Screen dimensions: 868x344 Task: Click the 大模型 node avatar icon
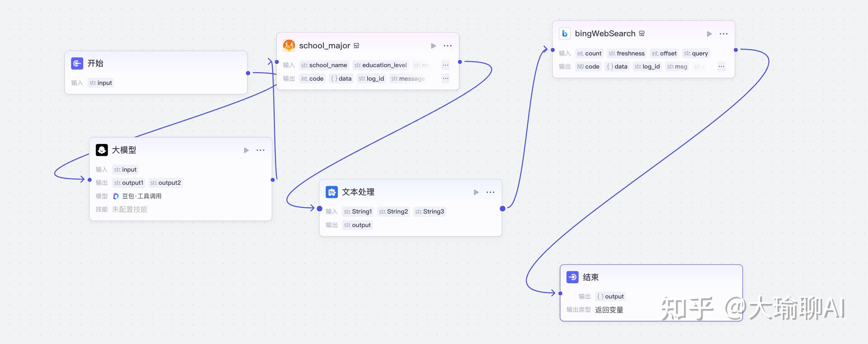102,150
